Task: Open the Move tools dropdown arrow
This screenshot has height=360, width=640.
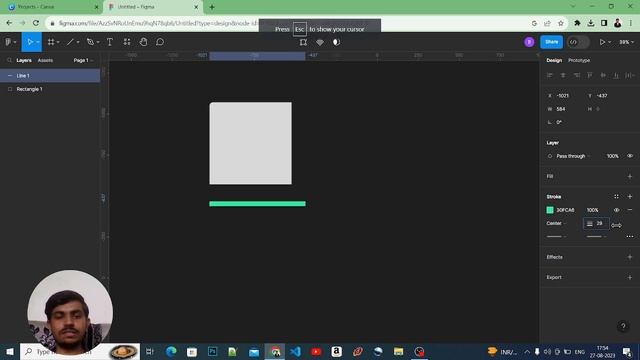Action: [38, 42]
